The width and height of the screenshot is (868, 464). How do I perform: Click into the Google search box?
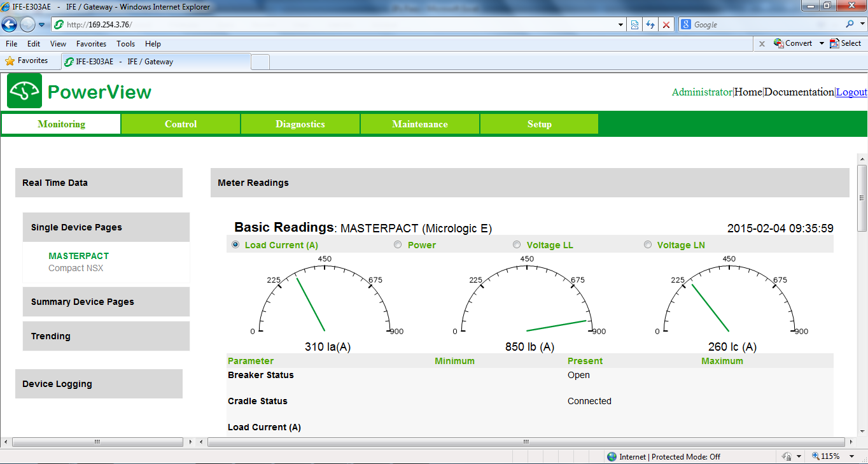coord(767,25)
